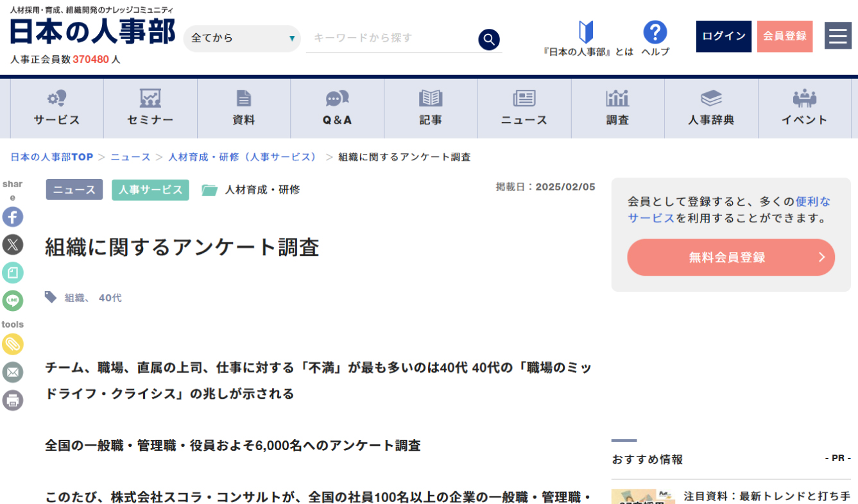858x504 pixels.
Task: Click the envelope email tool icon
Action: point(13,373)
